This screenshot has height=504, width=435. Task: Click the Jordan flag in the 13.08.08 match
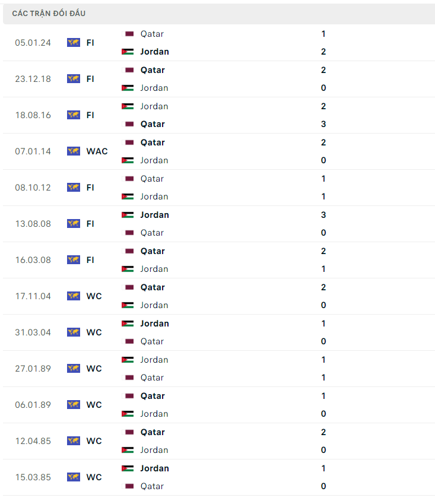pos(128,215)
